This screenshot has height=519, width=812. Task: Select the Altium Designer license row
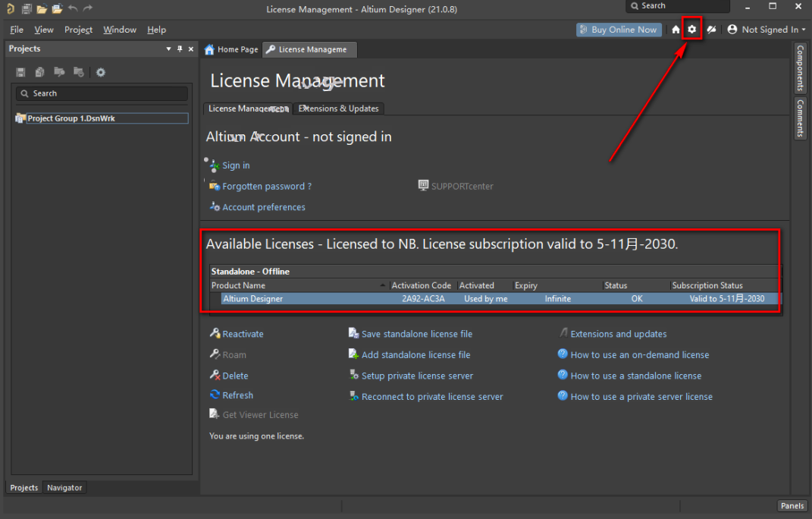tap(493, 299)
